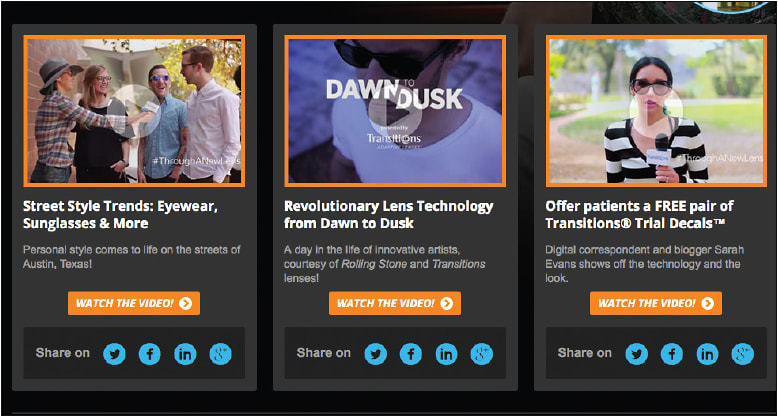Open the Offer patients FREE pair headline

[640, 214]
